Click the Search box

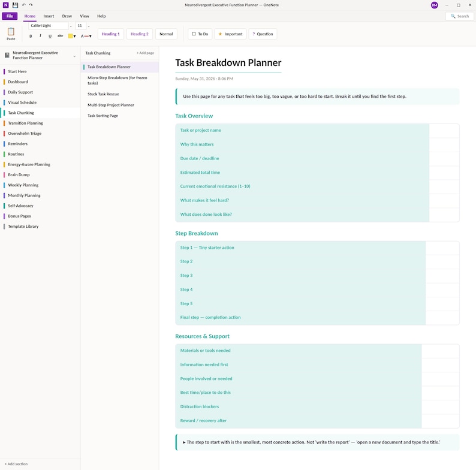[460, 16]
